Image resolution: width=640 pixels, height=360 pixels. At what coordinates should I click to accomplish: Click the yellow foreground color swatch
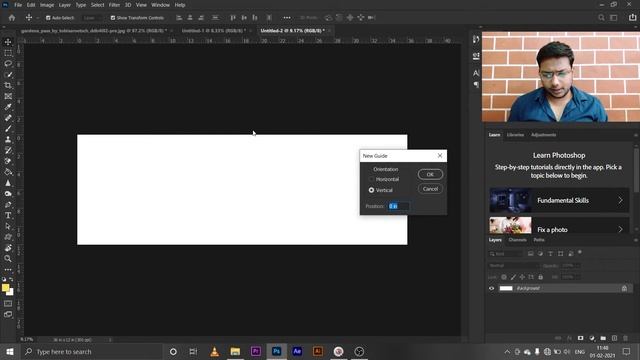coord(5,287)
